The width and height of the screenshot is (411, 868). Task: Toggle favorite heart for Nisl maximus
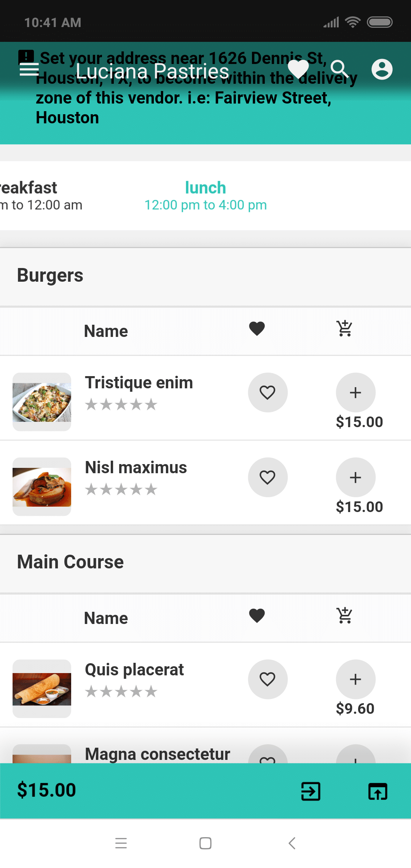click(x=268, y=477)
